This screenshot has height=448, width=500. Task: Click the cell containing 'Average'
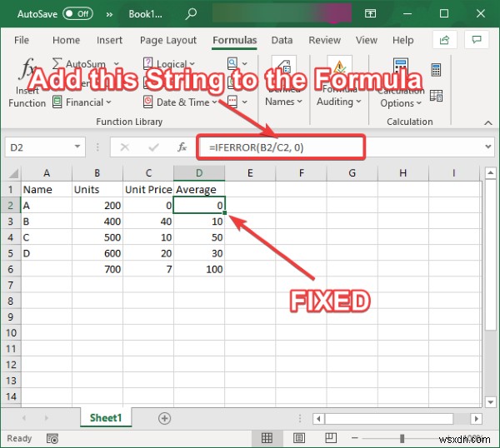[199, 190]
